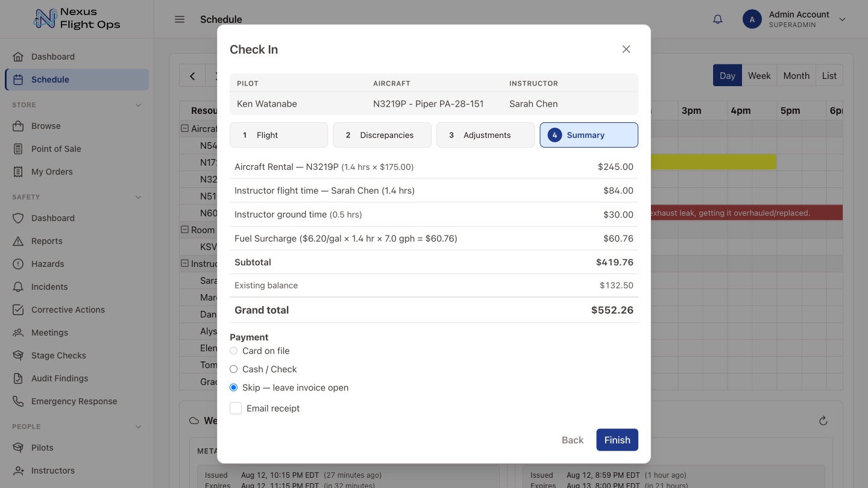Go to step 3 Adjustments
Viewport: 868px width, 488px height.
[x=486, y=135]
